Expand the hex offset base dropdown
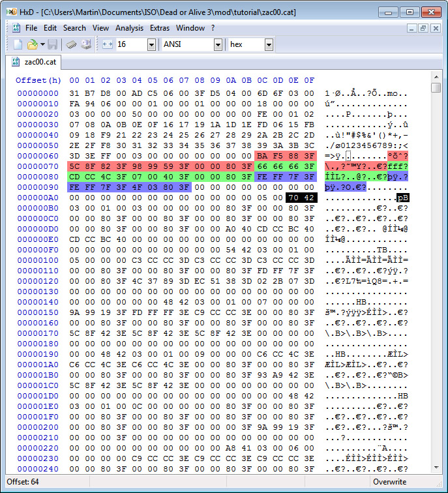This screenshot has width=448, height=493. (x=269, y=44)
